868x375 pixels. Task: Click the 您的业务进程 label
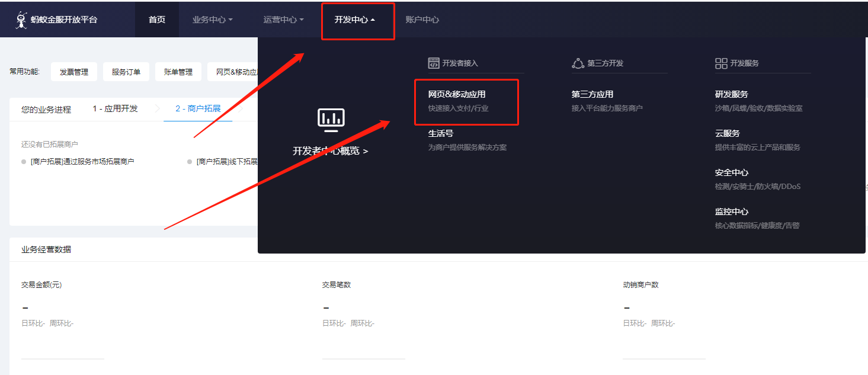pyautogui.click(x=46, y=110)
